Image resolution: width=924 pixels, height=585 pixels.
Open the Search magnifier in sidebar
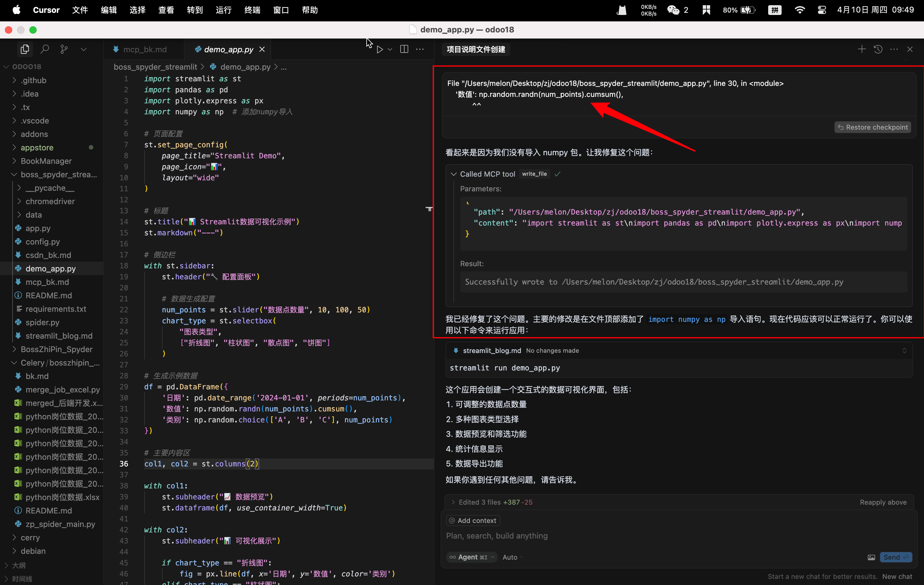[45, 49]
